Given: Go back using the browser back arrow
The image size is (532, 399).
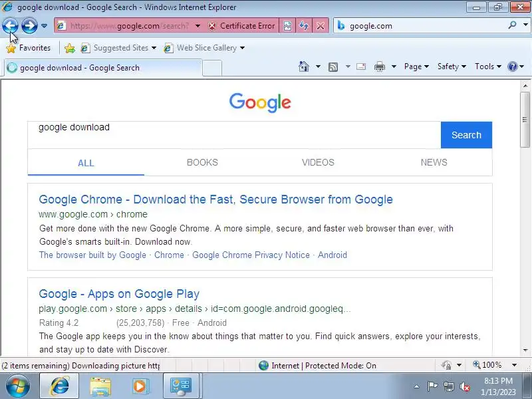Looking at the screenshot, I should [x=10, y=26].
